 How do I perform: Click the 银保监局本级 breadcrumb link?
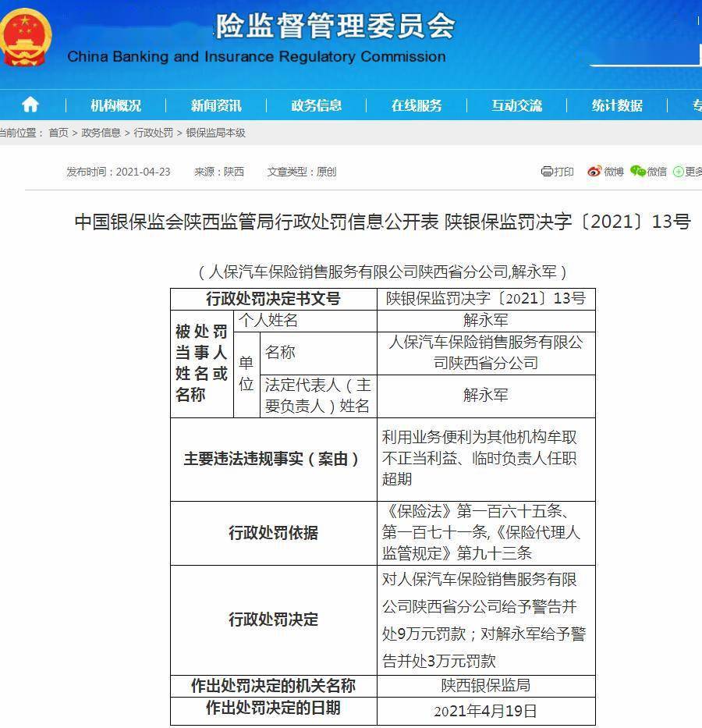pos(216,133)
